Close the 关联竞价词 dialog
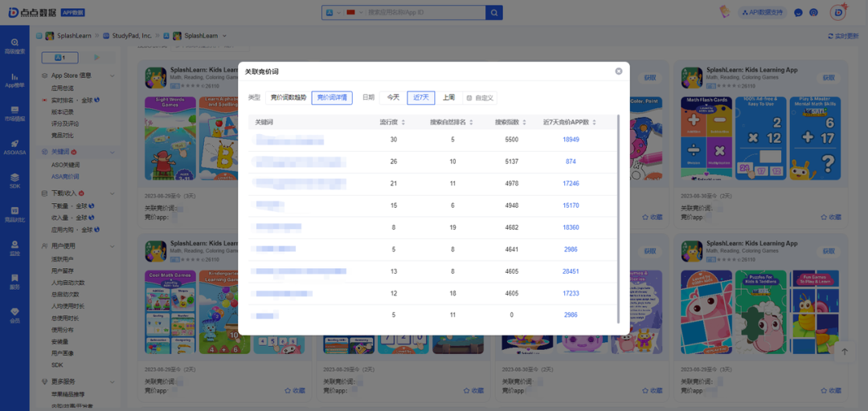 pyautogui.click(x=619, y=71)
